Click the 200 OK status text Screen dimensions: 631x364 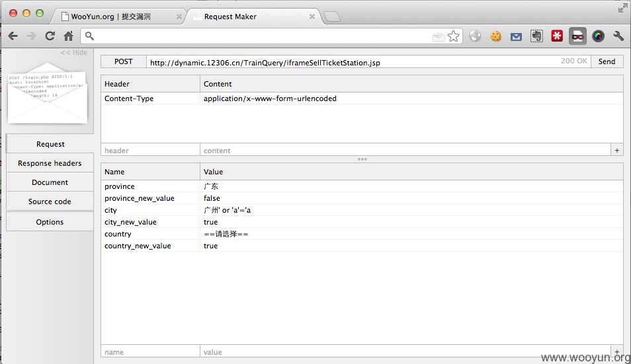tap(574, 61)
